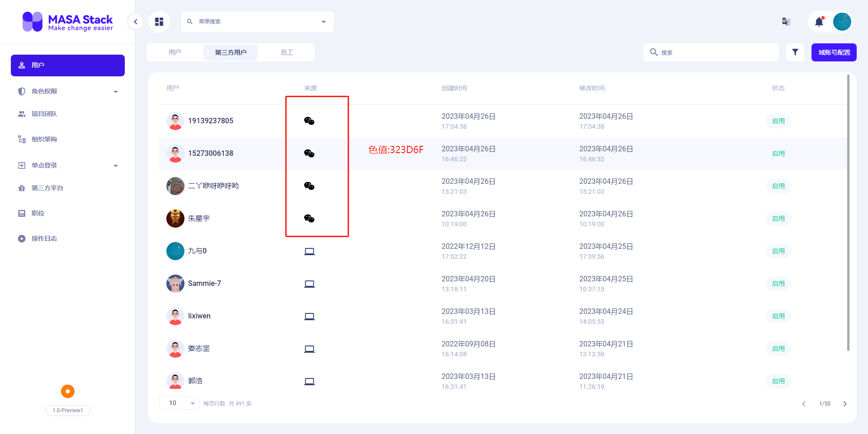Select the 项目团队 sidebar icon
The height and width of the screenshot is (434, 868).
click(x=22, y=114)
